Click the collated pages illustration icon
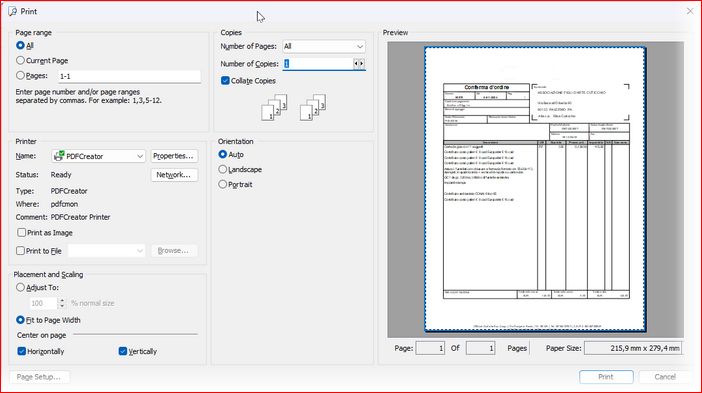Screen dimensions: 702x393 coord(294,107)
